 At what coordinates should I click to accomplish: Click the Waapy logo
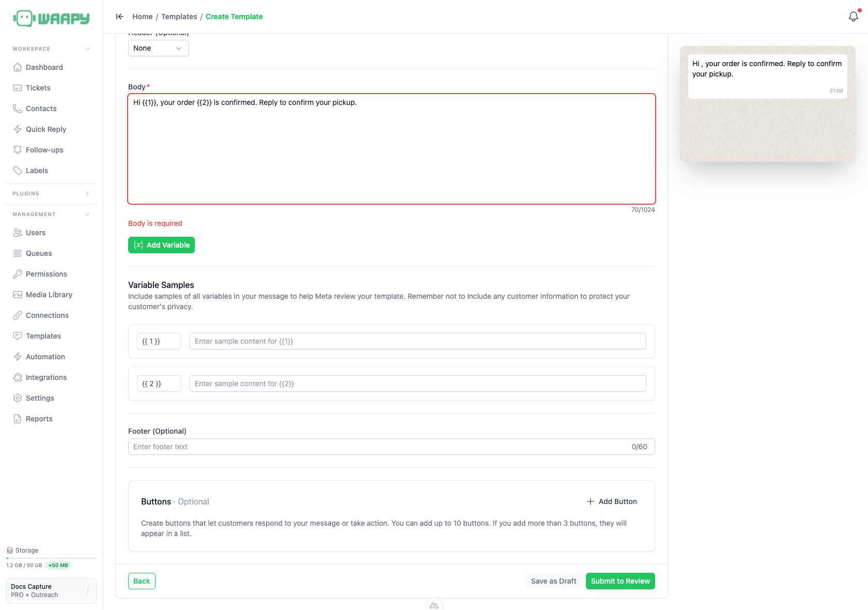pos(51,19)
